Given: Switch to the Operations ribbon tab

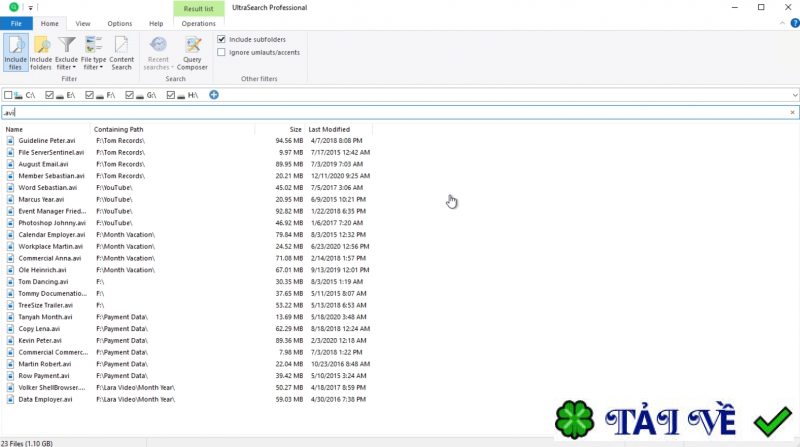Looking at the screenshot, I should click(x=198, y=23).
